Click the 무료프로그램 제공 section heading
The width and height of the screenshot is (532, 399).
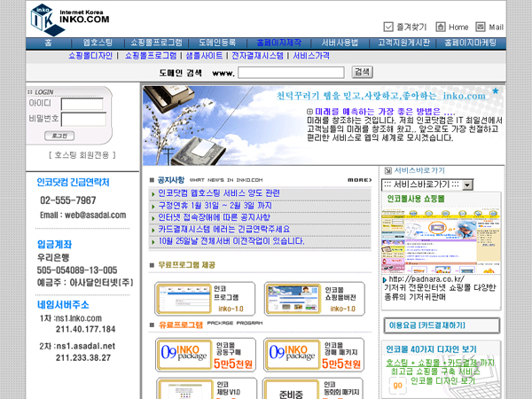point(186,265)
